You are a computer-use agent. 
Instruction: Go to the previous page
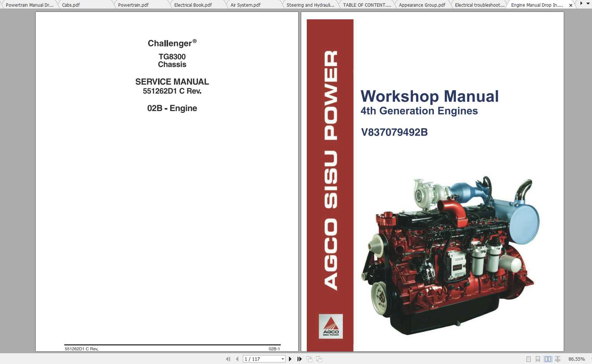pyautogui.click(x=237, y=359)
